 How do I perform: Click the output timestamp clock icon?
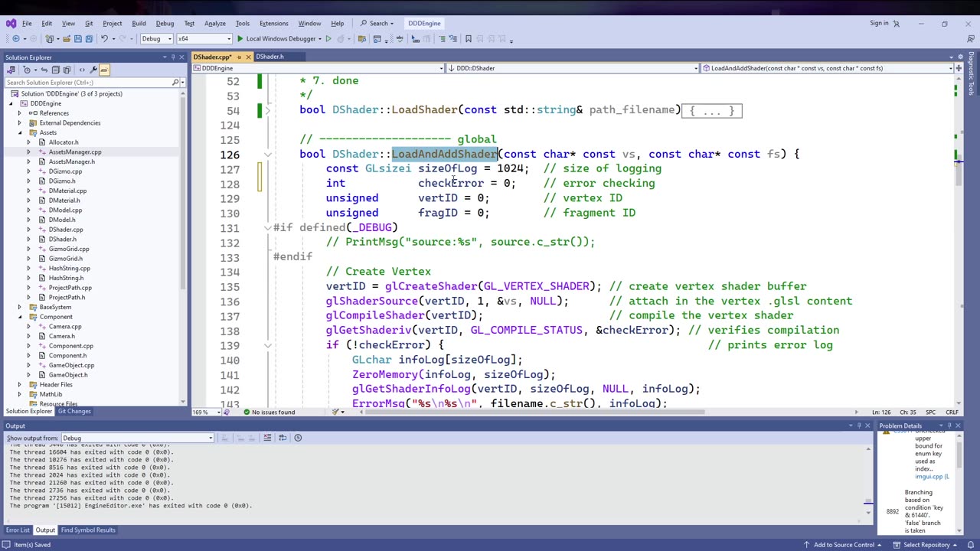[298, 438]
